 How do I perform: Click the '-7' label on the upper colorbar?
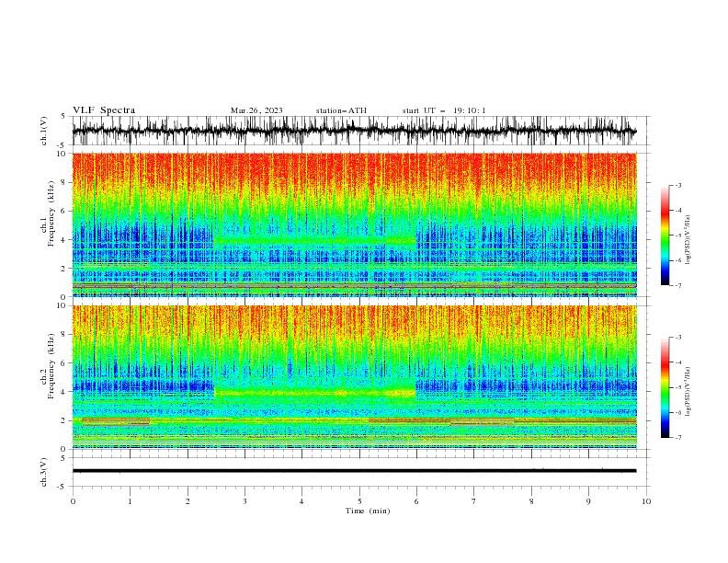(x=677, y=286)
